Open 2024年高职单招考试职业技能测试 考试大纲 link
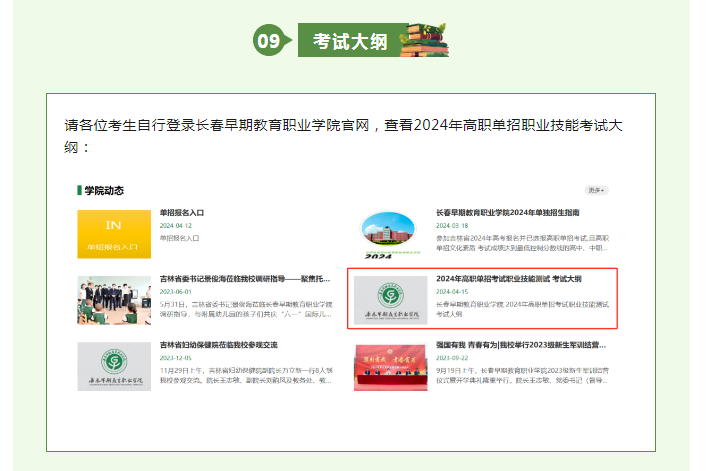 pyautogui.click(x=509, y=279)
